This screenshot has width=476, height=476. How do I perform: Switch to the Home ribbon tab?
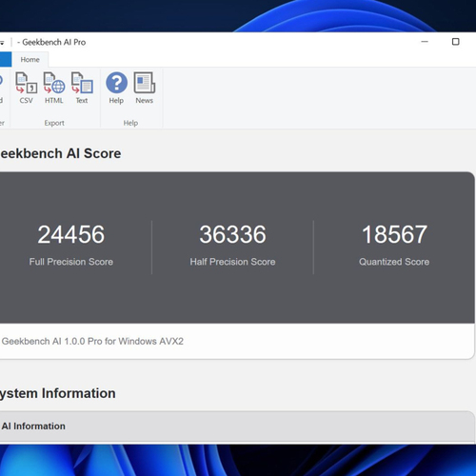[x=30, y=60]
